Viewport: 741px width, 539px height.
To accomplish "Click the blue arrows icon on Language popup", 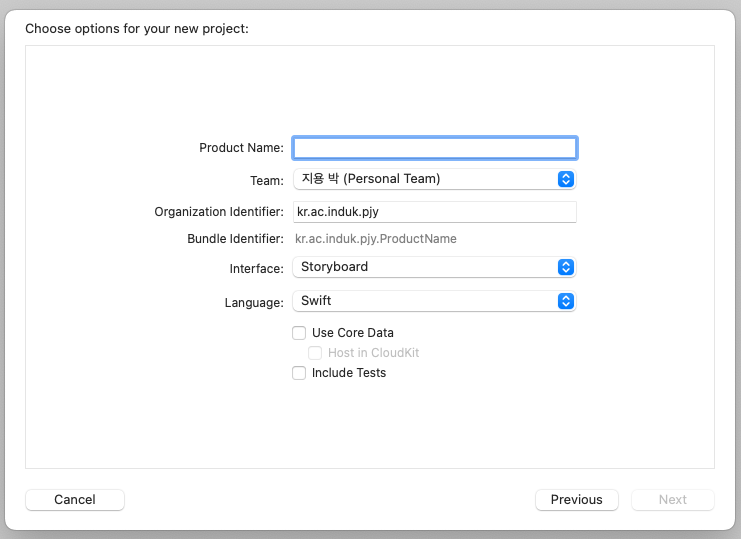I will [566, 301].
